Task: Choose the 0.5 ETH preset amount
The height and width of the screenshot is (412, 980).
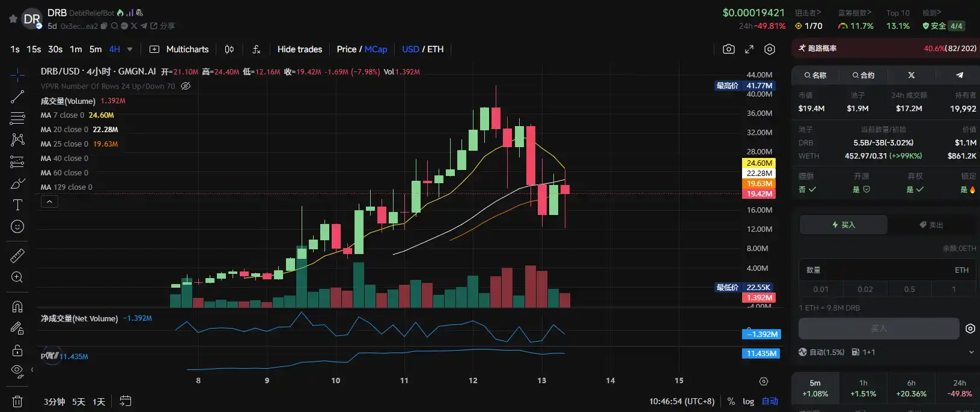Action: coord(909,289)
